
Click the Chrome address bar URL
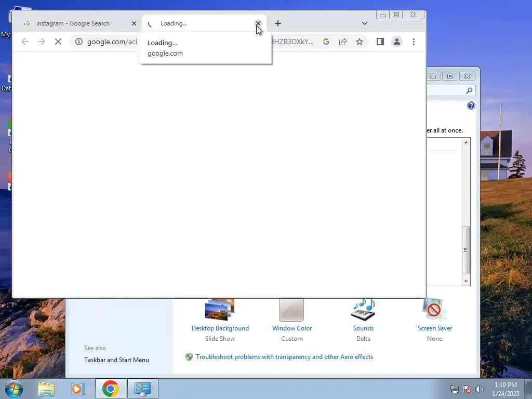pyautogui.click(x=112, y=42)
